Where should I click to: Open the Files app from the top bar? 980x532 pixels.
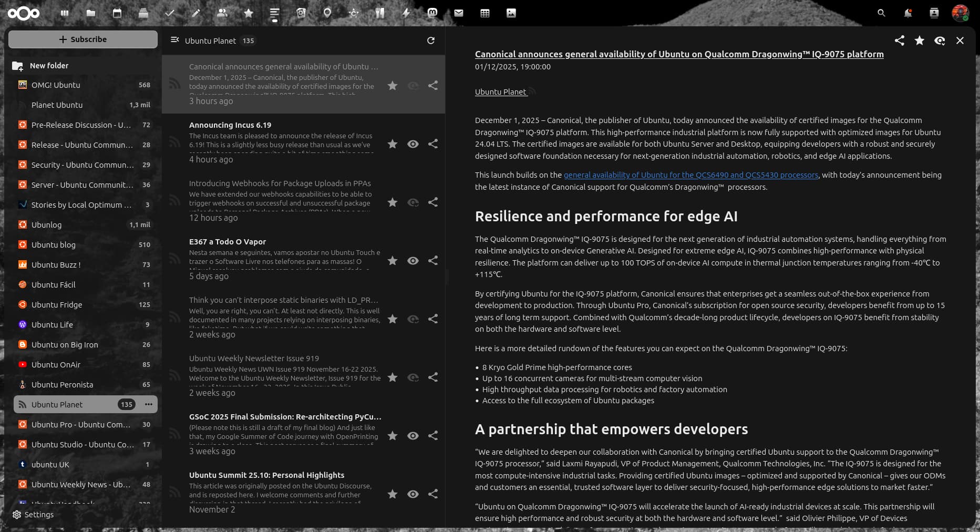pos(90,13)
